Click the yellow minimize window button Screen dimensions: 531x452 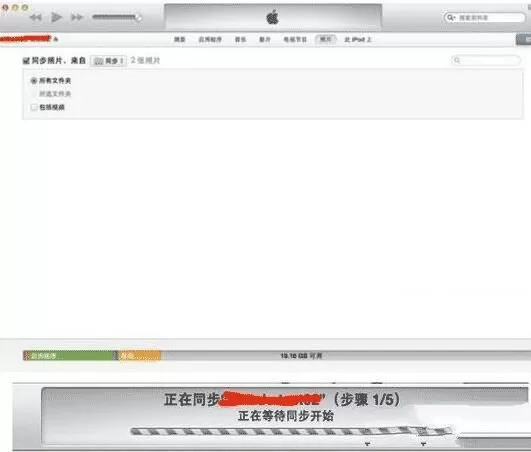tap(15, 7)
